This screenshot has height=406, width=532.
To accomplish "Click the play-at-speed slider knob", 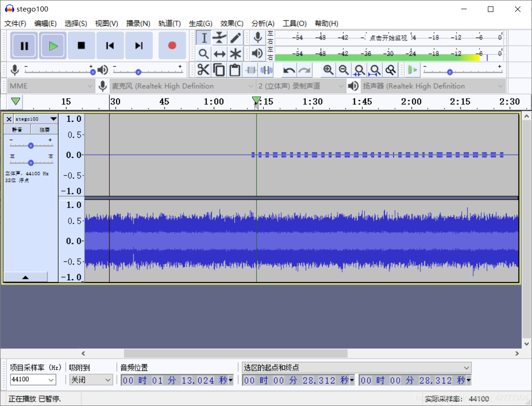I will point(450,72).
